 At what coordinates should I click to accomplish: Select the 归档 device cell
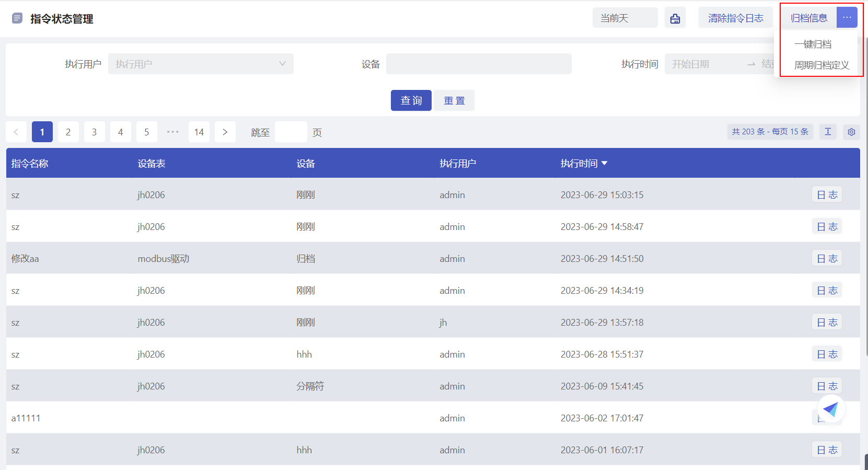(306, 258)
